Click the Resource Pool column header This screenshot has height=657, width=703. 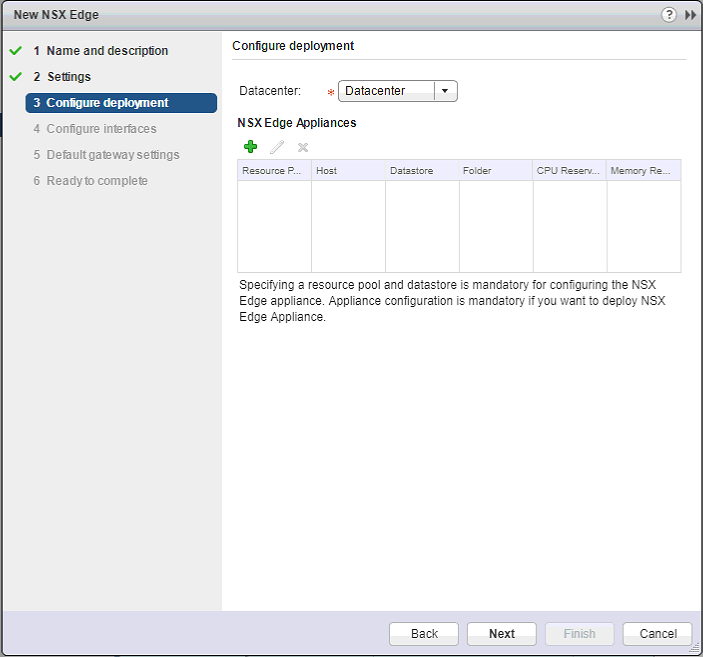[274, 171]
